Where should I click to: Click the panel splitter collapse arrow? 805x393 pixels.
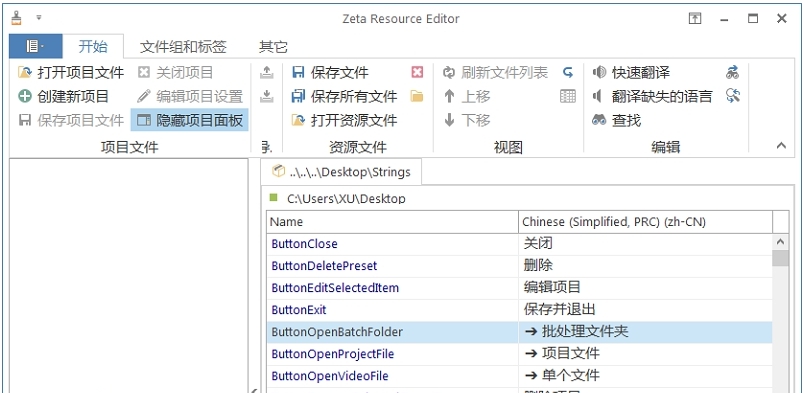(255, 390)
